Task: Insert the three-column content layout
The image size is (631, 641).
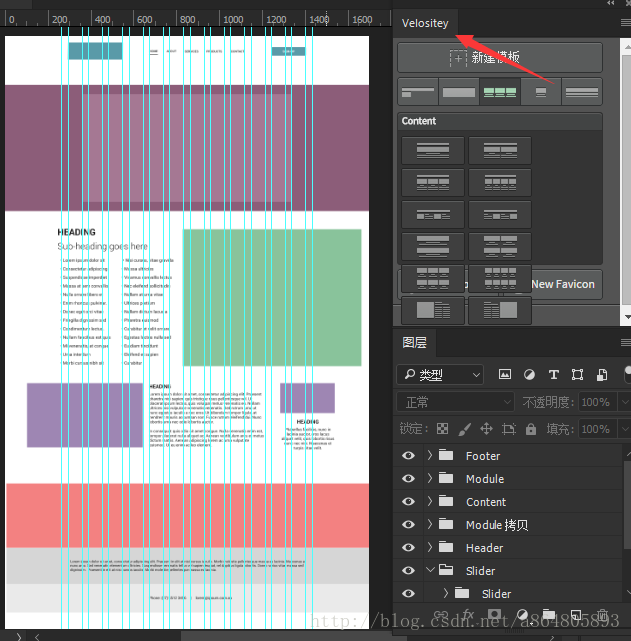Action: click(x=433, y=182)
